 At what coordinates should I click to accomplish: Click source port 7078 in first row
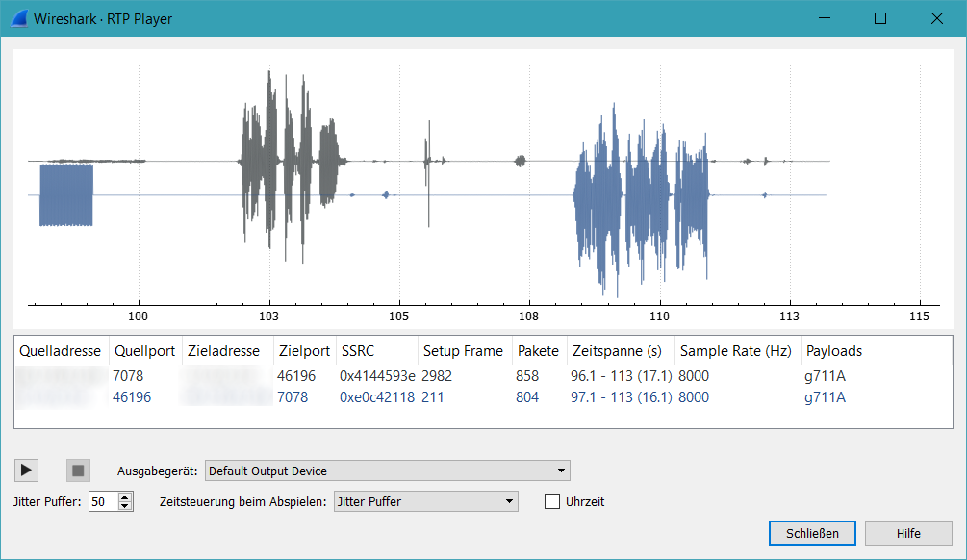tap(128, 375)
